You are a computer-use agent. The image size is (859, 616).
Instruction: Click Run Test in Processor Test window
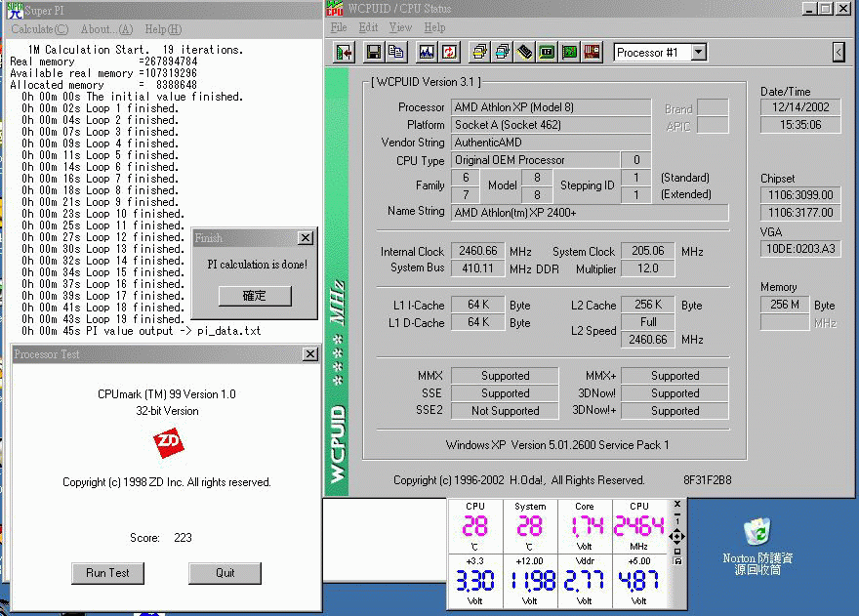coord(107,573)
